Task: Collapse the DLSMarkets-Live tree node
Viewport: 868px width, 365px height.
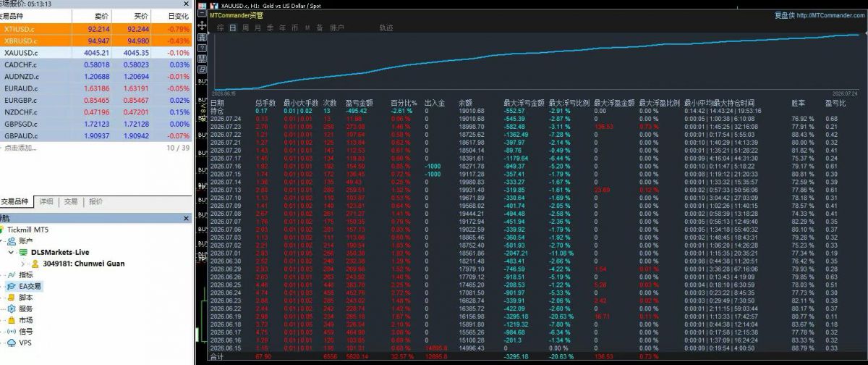Action: point(12,252)
